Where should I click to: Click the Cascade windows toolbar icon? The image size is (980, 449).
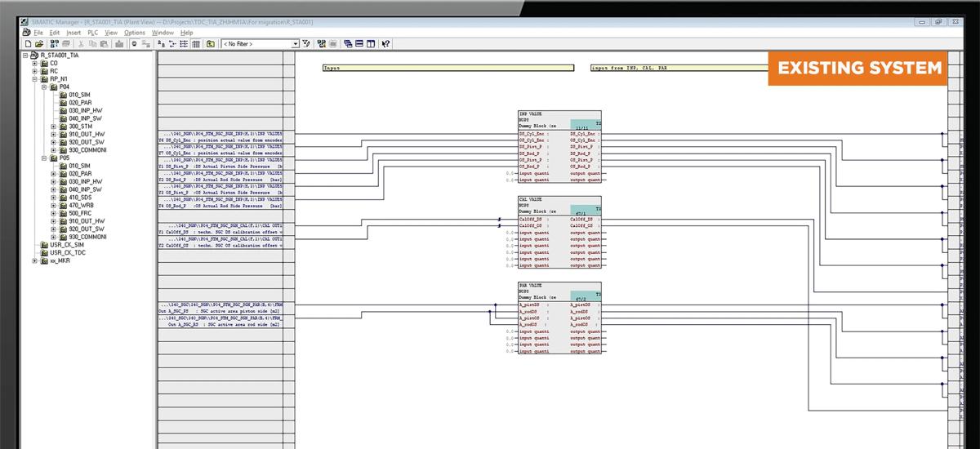[x=348, y=43]
